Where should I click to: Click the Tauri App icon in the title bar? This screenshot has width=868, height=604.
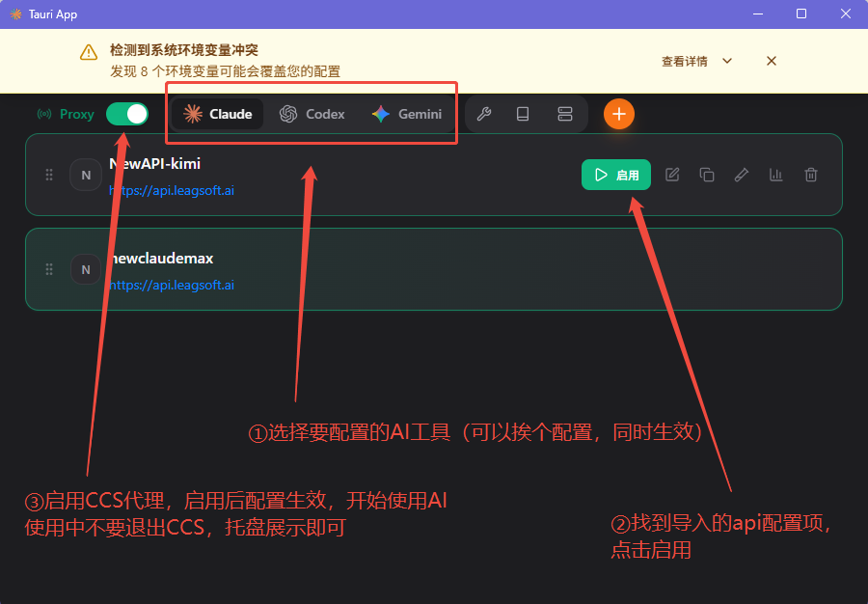15,14
